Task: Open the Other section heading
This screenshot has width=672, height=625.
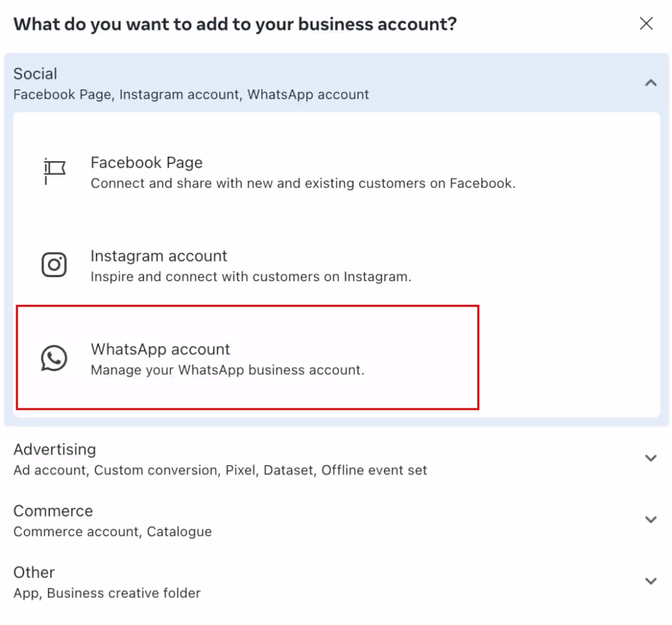Action: coord(34,572)
